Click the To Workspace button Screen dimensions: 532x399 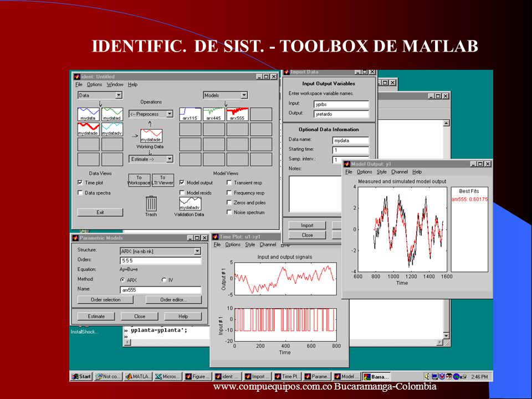pos(139,180)
